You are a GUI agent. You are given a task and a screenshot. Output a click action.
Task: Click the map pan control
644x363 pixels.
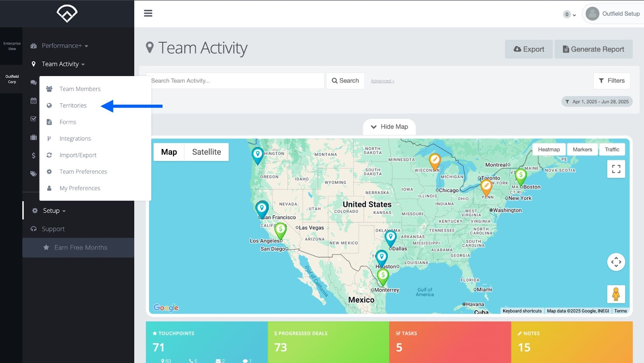click(x=616, y=262)
